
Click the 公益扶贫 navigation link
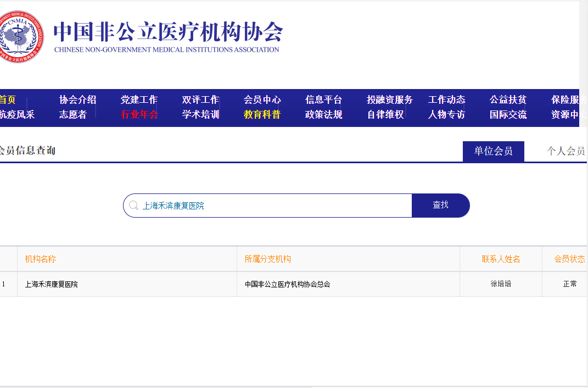click(x=508, y=99)
